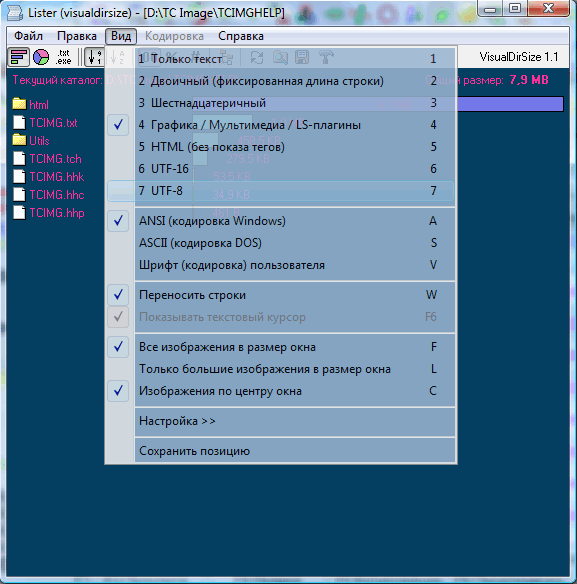Select '5 HTML (без показа тегов)' mode
The height and width of the screenshot is (584, 577).
pyautogui.click(x=281, y=147)
